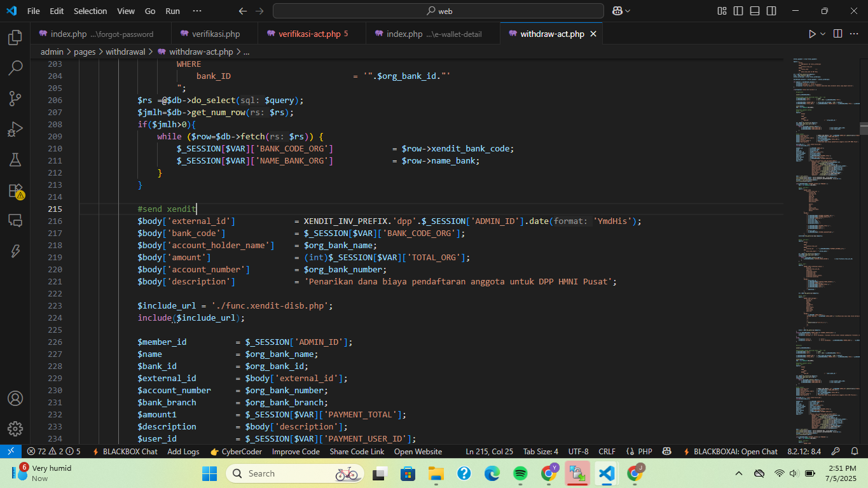The image size is (868, 488).
Task: Open the Run and Debug view
Action: pyautogui.click(x=15, y=129)
